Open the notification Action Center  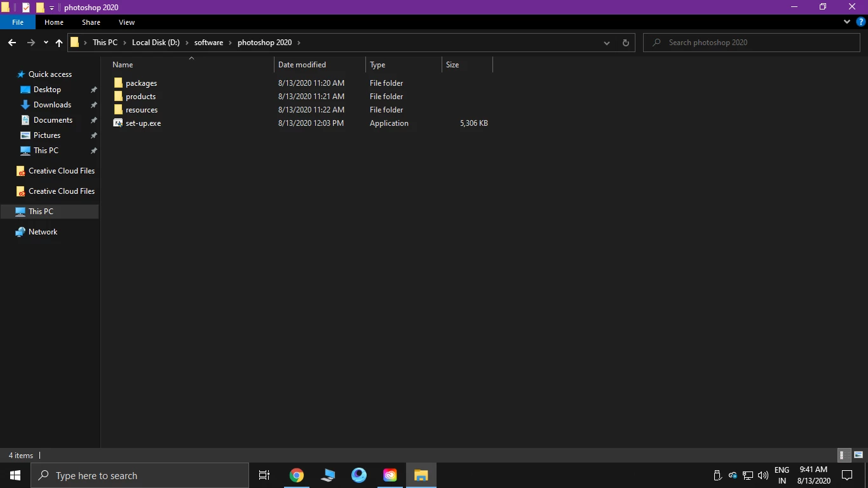click(847, 475)
